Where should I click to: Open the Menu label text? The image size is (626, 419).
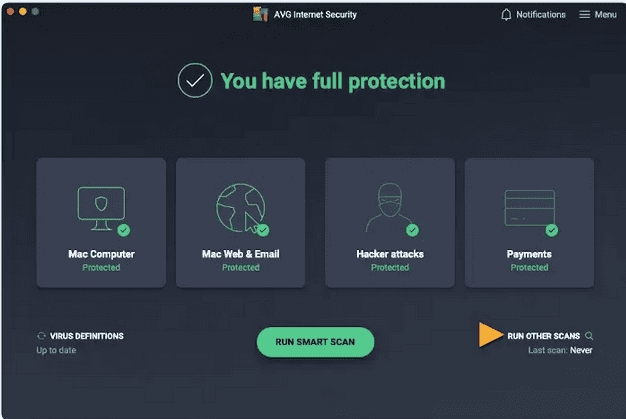pyautogui.click(x=606, y=14)
